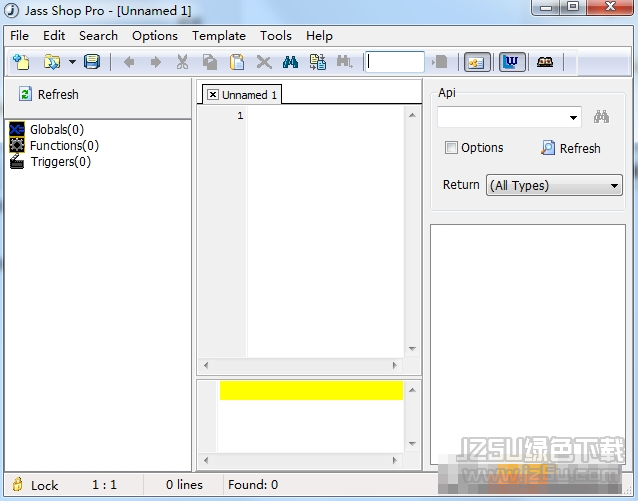Click the output pane scroll-left arrow

point(206,460)
